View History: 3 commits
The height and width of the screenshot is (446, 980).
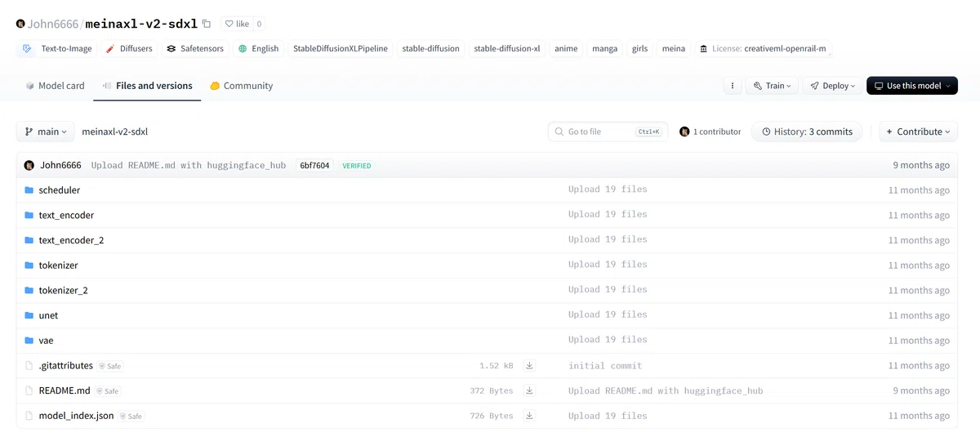coord(807,132)
